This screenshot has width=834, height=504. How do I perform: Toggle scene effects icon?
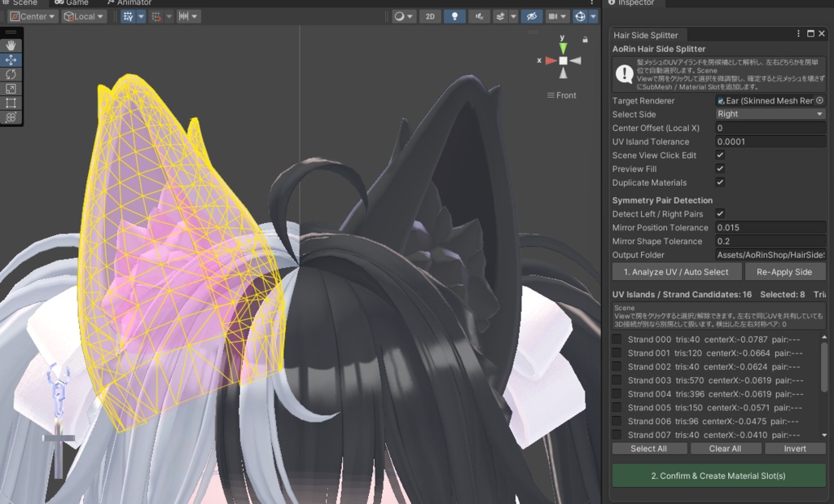click(500, 16)
